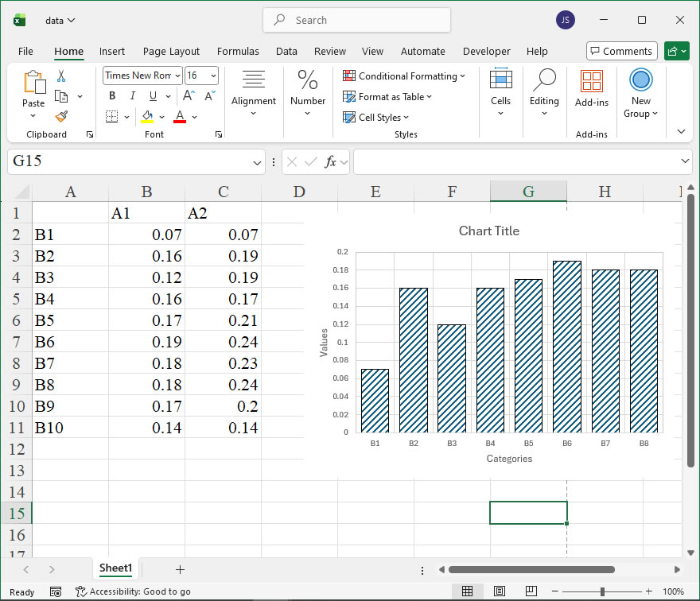
Task: Open the Insert ribbon tab
Action: tap(112, 52)
